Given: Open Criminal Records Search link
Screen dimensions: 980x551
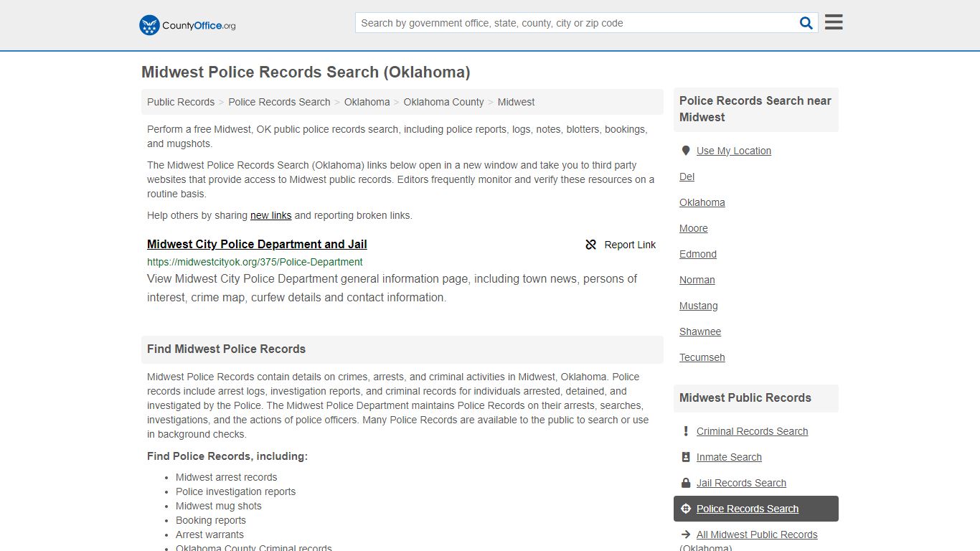Looking at the screenshot, I should (x=753, y=431).
